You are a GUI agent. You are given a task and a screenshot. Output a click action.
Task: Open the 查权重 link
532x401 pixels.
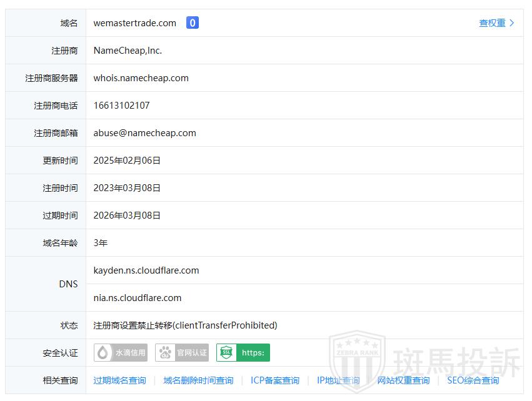(x=492, y=23)
